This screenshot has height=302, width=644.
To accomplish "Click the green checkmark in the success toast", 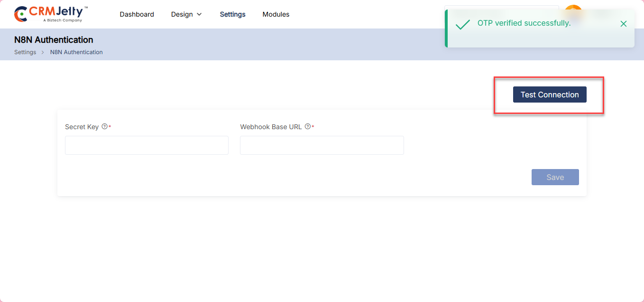I will [x=462, y=25].
